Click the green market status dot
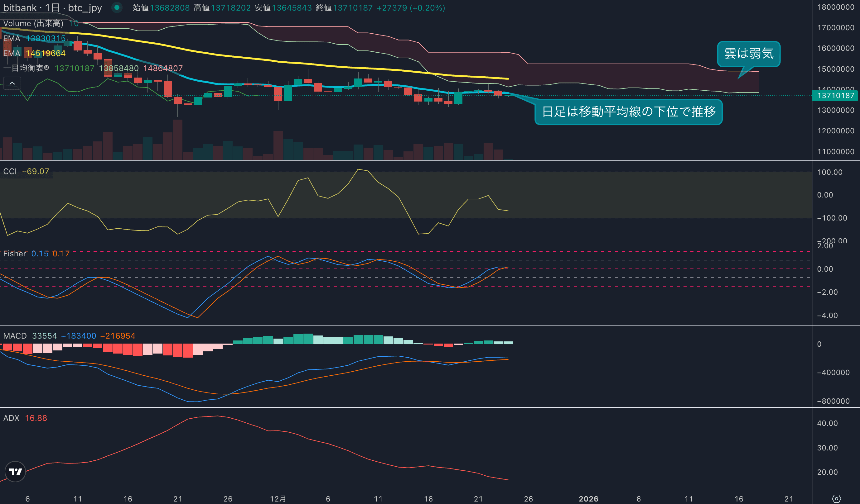860x504 pixels. [117, 7]
